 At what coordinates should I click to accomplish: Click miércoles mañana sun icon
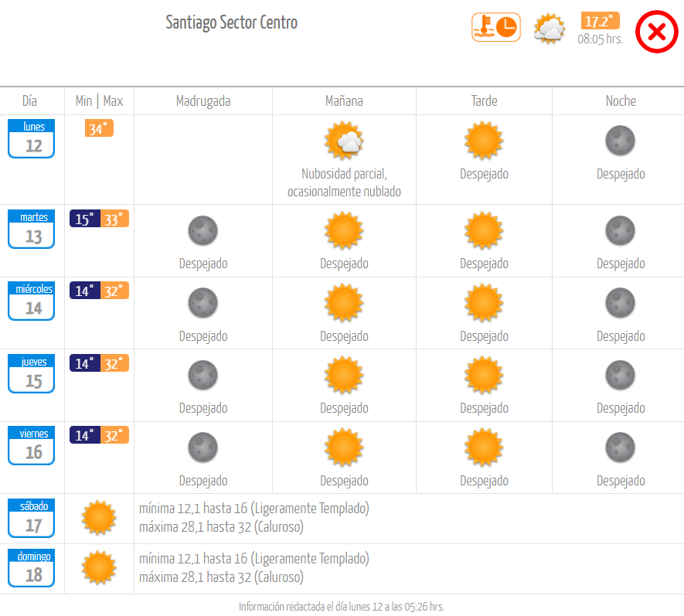344,303
